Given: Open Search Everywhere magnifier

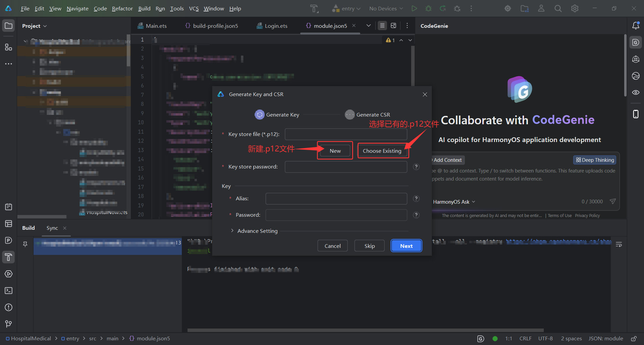Looking at the screenshot, I should [x=558, y=8].
